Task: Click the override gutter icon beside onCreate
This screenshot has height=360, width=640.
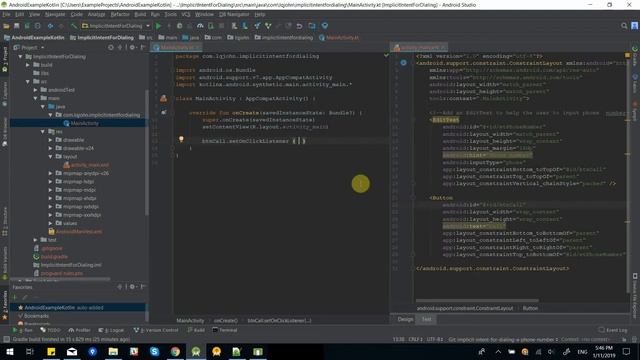Action: (164, 112)
